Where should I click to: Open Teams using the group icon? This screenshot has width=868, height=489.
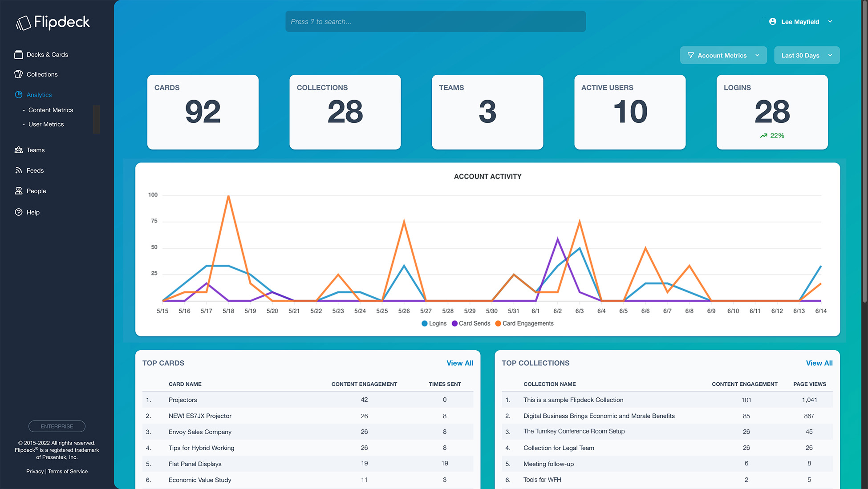click(x=19, y=150)
